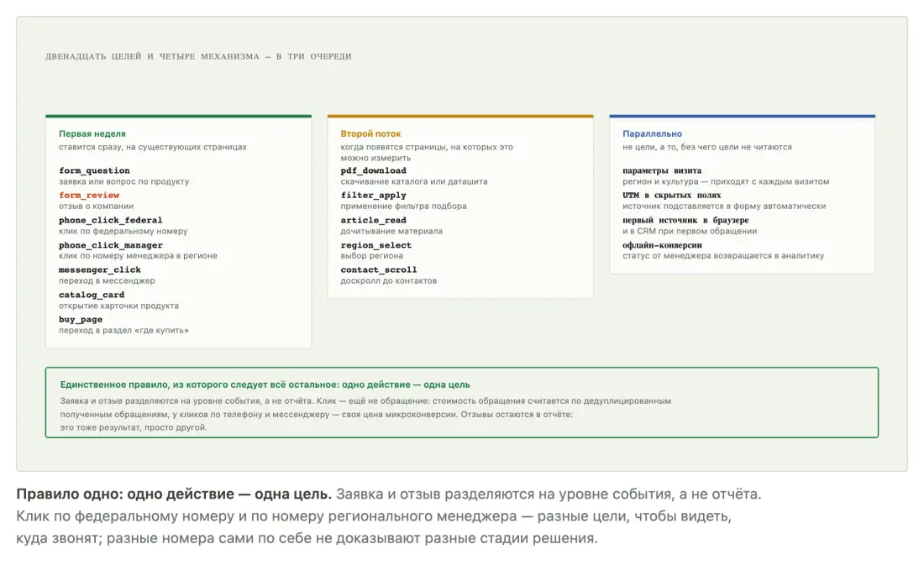This screenshot has height=565, width=924.
Task: Click the "region_select" goal name
Action: (x=376, y=245)
